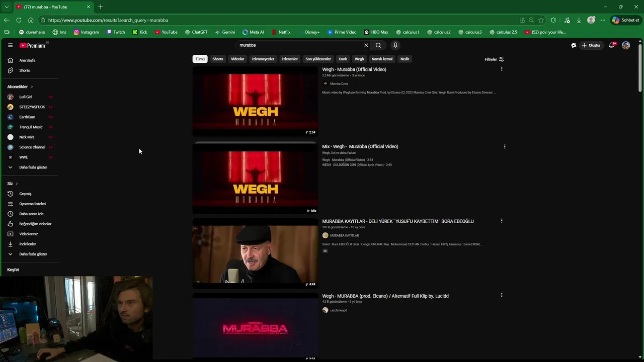The image size is (644, 362).
Task: Open the browser downloads icon
Action: 579,20
